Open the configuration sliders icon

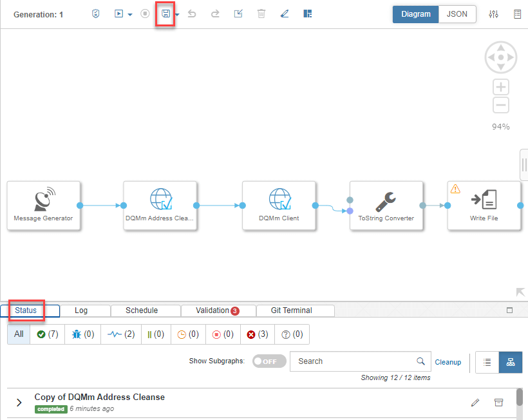(x=494, y=14)
